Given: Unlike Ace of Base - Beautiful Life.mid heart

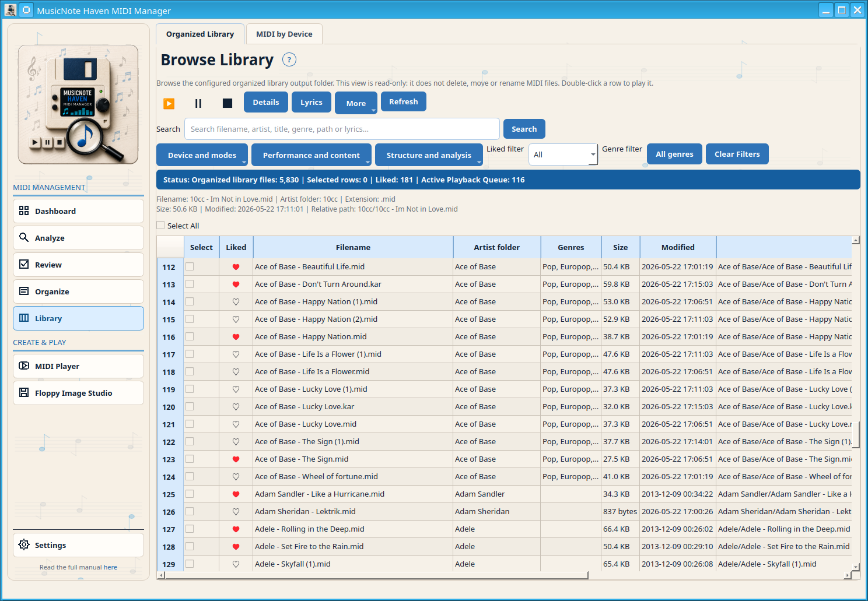Looking at the screenshot, I should (x=236, y=267).
